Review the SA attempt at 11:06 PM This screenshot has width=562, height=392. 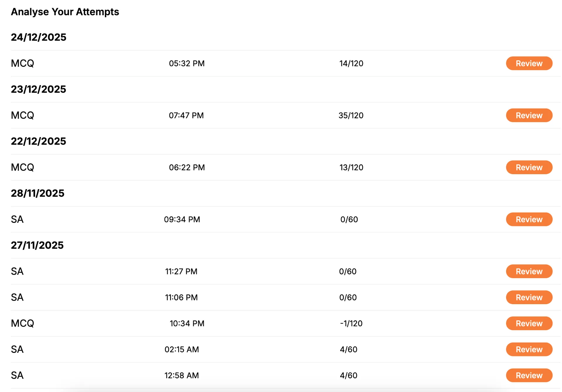click(x=529, y=297)
